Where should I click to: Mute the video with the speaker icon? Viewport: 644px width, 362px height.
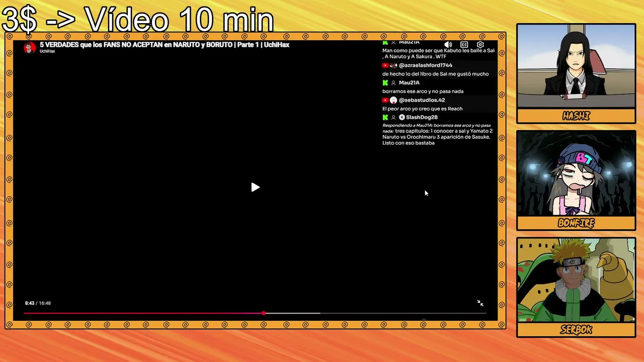pyautogui.click(x=448, y=45)
